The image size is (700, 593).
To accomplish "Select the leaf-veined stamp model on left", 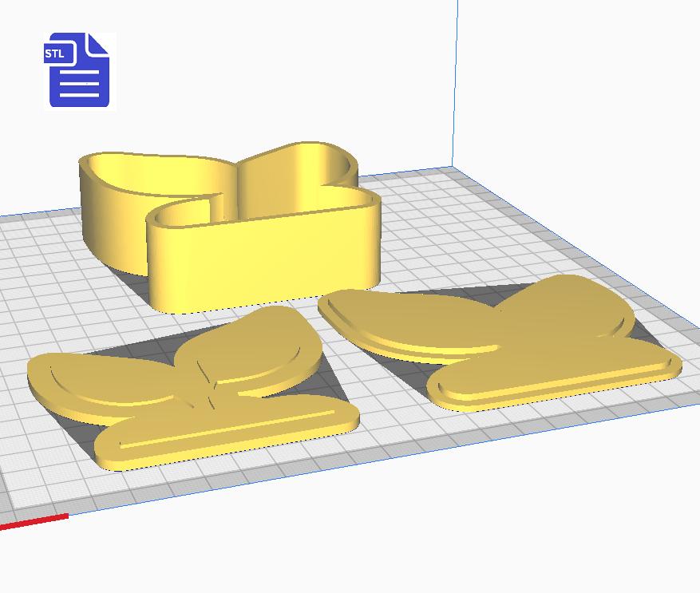I will (193, 388).
